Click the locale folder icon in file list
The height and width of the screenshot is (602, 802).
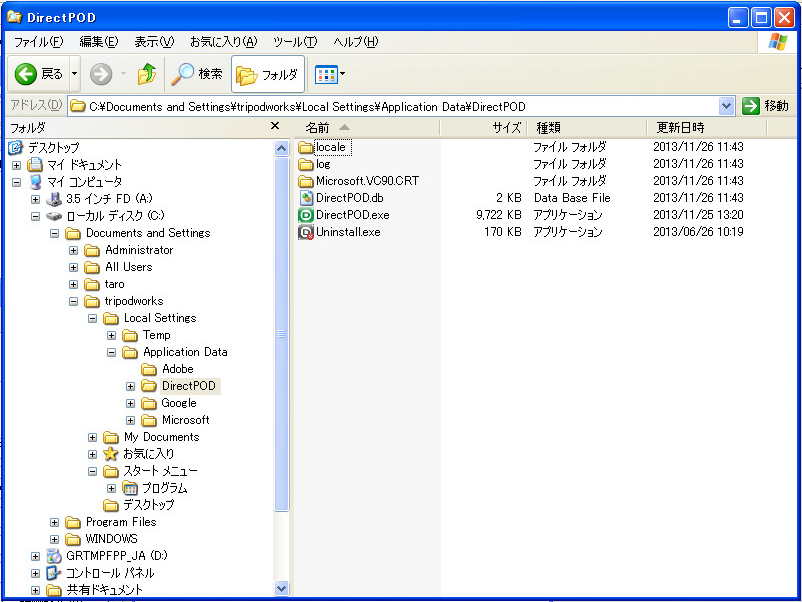click(306, 147)
